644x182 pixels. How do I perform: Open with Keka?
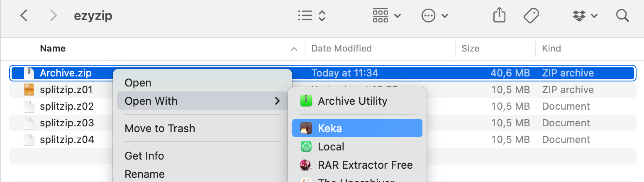(x=357, y=128)
